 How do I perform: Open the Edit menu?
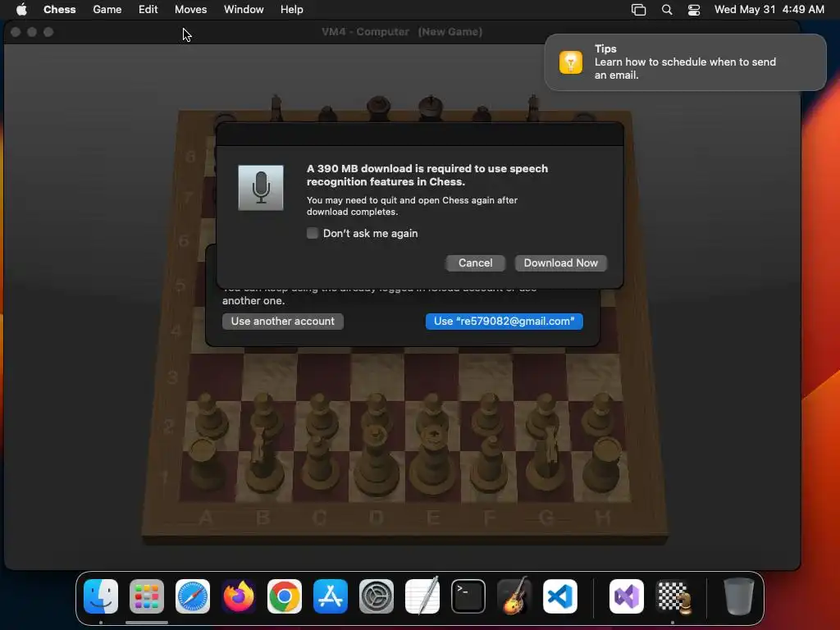point(148,10)
